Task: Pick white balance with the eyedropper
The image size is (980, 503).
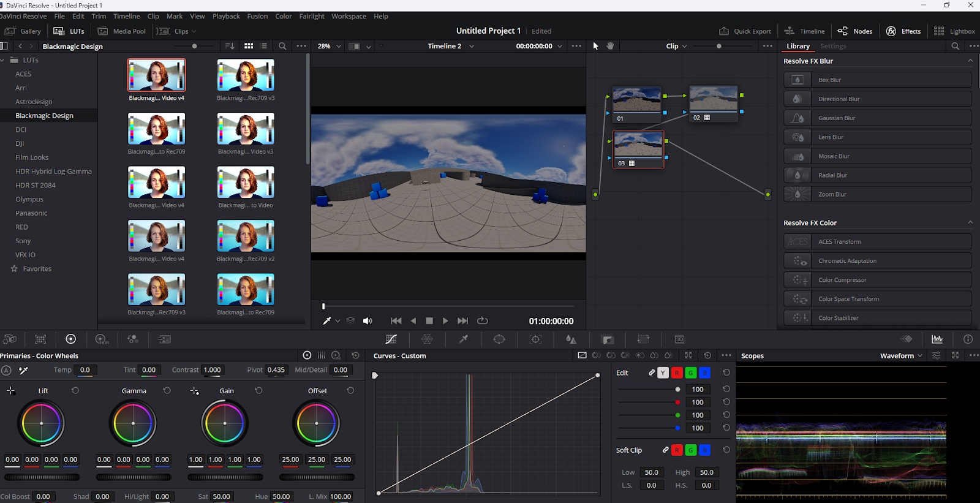Action: (x=23, y=370)
